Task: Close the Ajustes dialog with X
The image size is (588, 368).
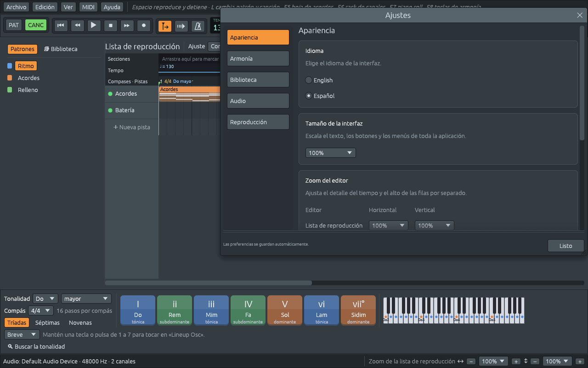Action: (x=580, y=15)
